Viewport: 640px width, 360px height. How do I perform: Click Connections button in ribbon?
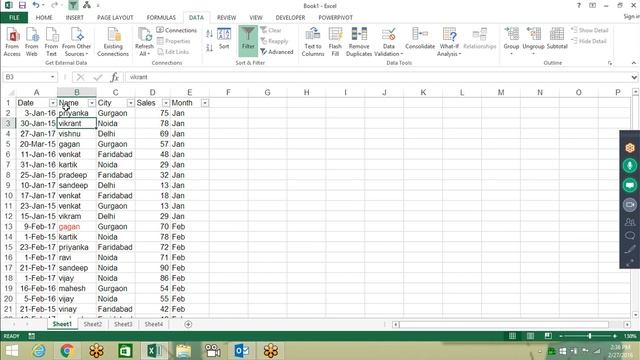[x=177, y=30]
